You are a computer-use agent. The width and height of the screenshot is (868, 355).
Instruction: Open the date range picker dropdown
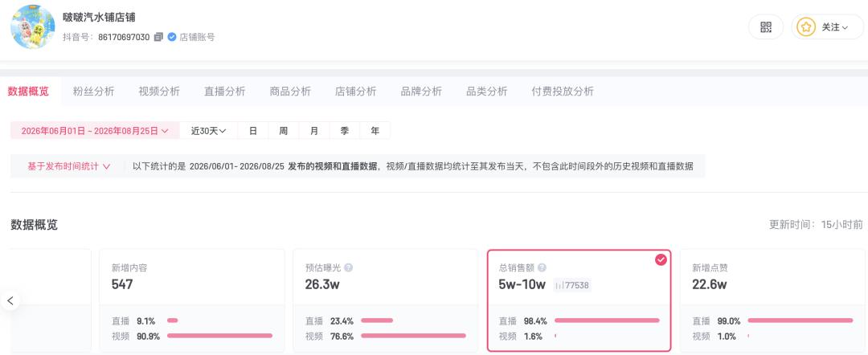coord(95,131)
